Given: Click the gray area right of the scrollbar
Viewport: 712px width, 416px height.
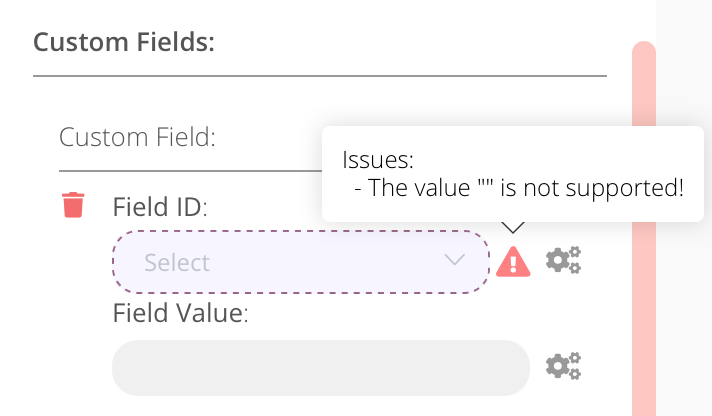Looking at the screenshot, I should pos(685,250).
